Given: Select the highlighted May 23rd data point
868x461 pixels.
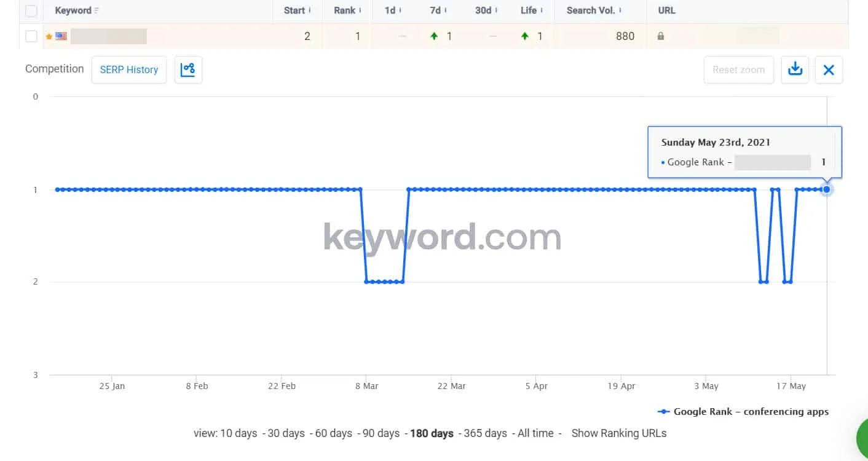Looking at the screenshot, I should coord(826,189).
